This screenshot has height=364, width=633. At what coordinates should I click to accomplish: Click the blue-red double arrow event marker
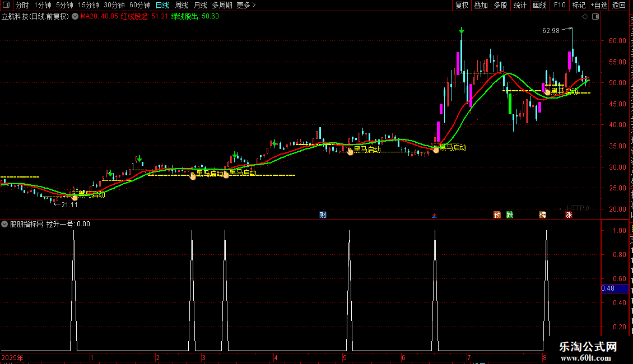pos(434,216)
